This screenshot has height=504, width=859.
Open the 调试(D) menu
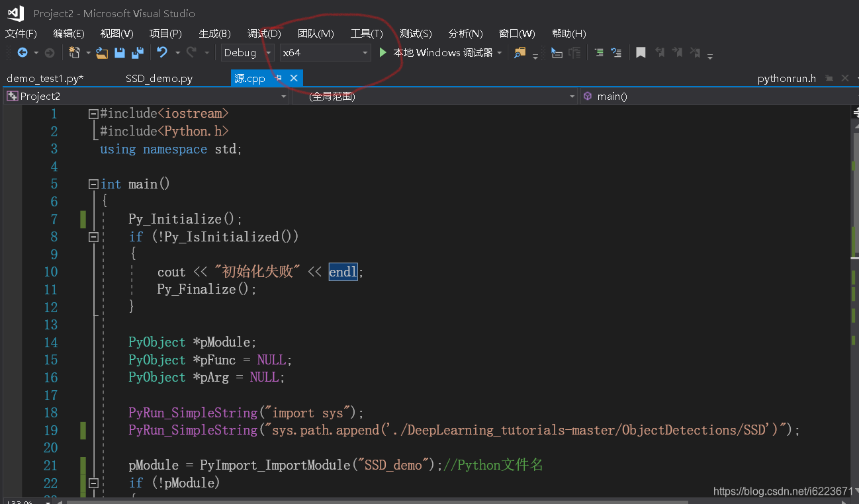tap(264, 34)
